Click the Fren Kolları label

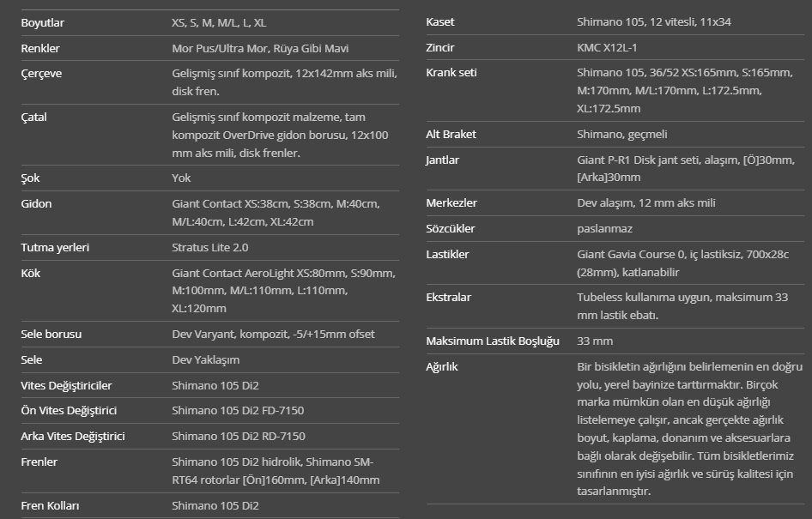tap(50, 505)
